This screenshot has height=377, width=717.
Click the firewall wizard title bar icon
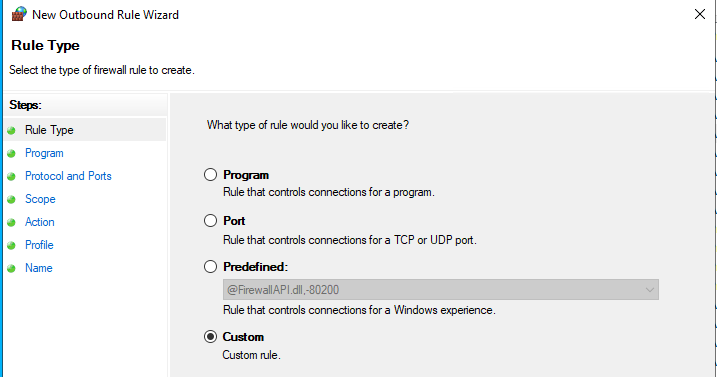[x=19, y=14]
